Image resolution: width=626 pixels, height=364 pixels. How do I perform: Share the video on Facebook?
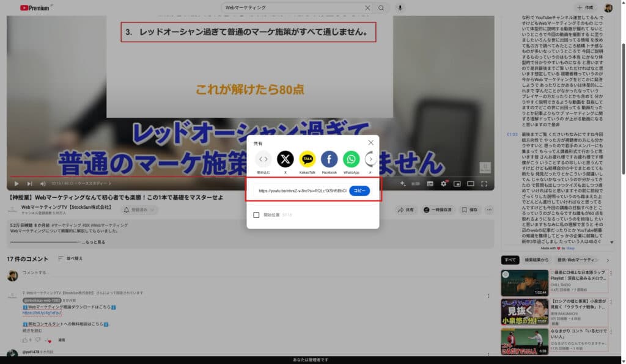click(330, 159)
